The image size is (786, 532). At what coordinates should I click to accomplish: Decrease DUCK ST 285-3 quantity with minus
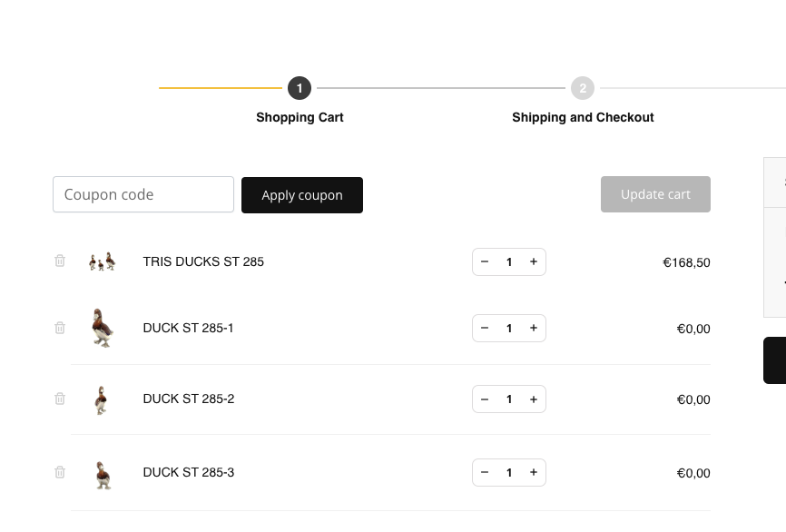(485, 472)
